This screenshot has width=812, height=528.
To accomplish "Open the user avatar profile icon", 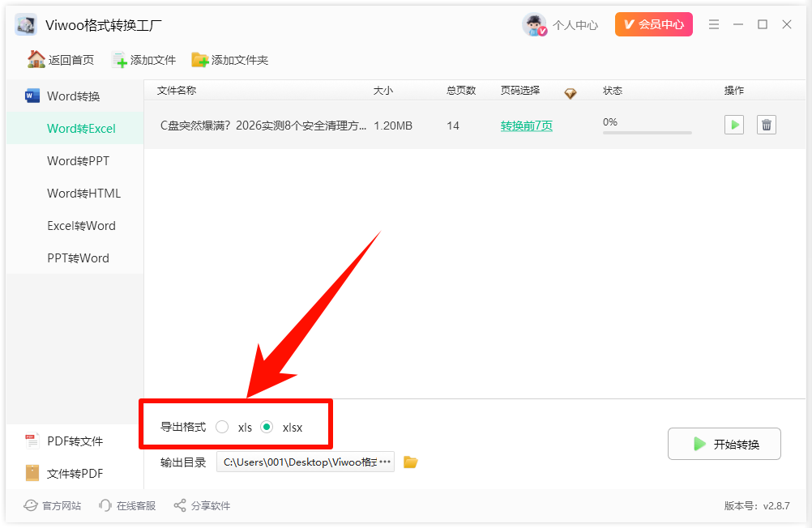I will click(x=534, y=24).
